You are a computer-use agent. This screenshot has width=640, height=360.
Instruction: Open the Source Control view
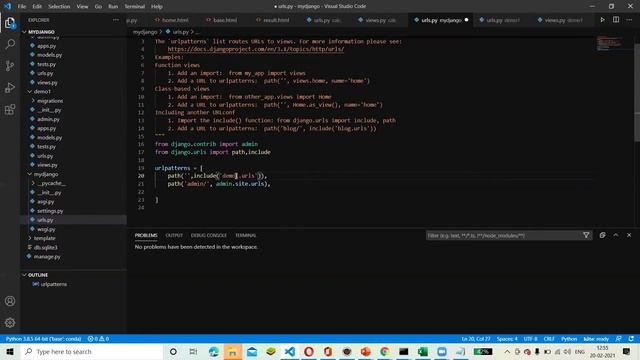coord(10,66)
